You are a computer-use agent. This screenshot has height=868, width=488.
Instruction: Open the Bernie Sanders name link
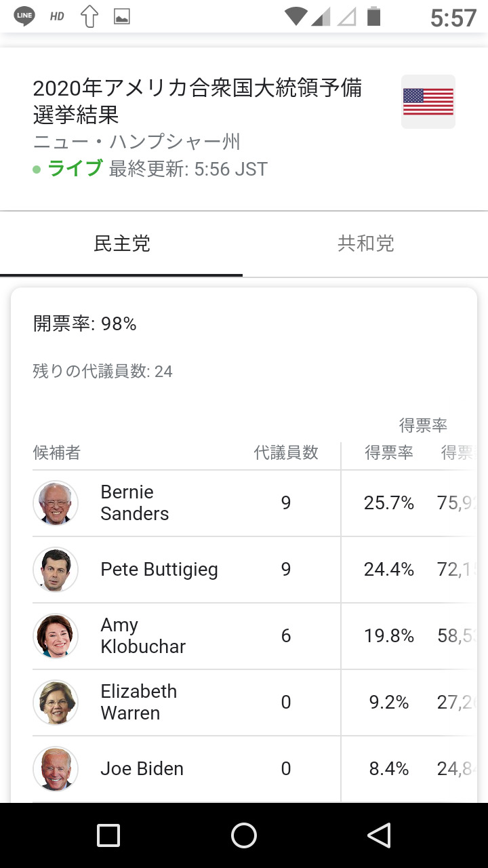[134, 502]
